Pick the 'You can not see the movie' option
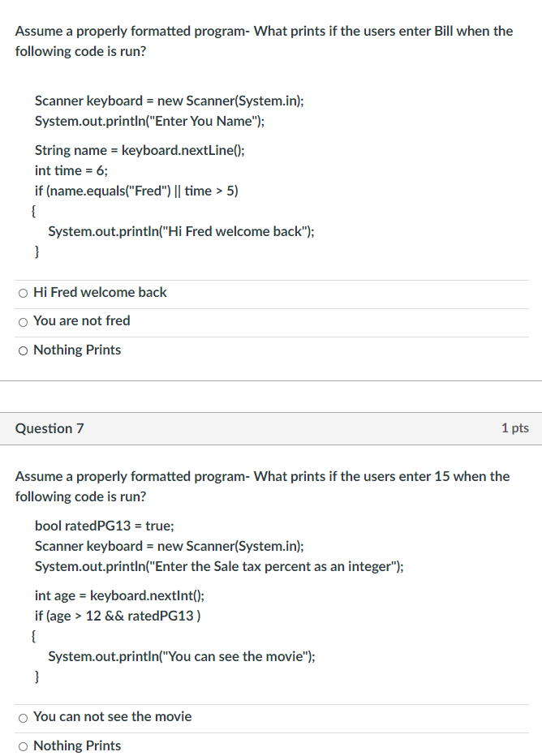 23,717
